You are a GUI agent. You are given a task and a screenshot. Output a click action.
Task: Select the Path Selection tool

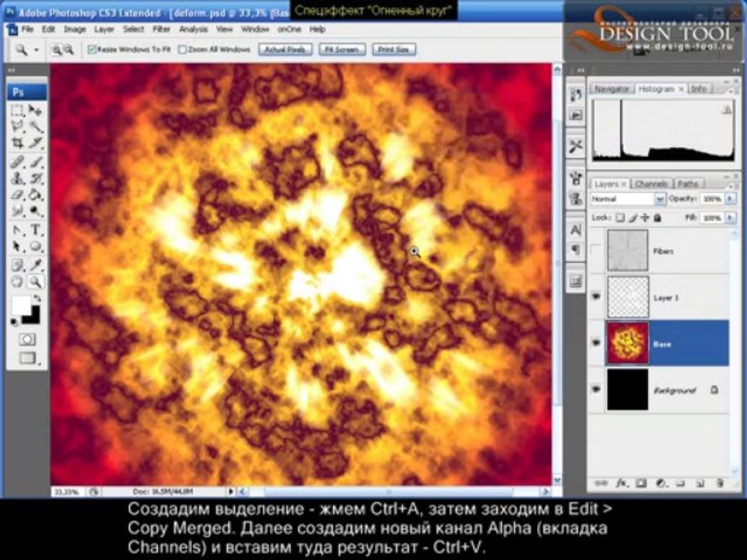point(18,247)
